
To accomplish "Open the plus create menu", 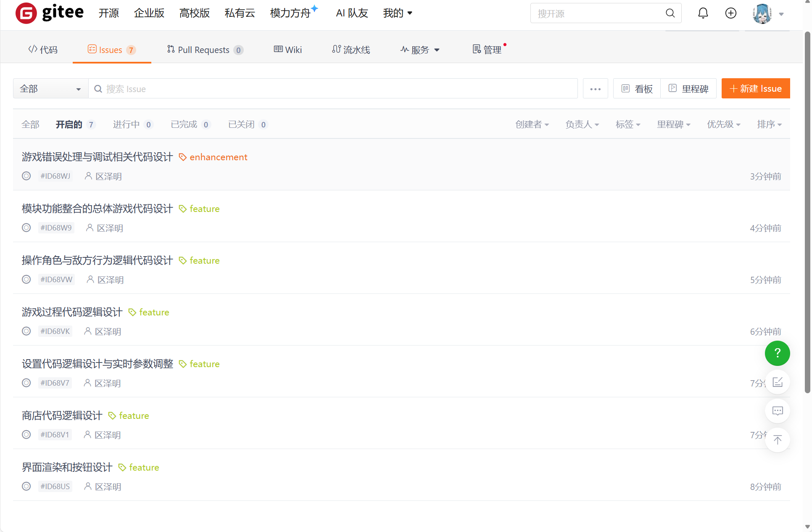I will pos(730,13).
